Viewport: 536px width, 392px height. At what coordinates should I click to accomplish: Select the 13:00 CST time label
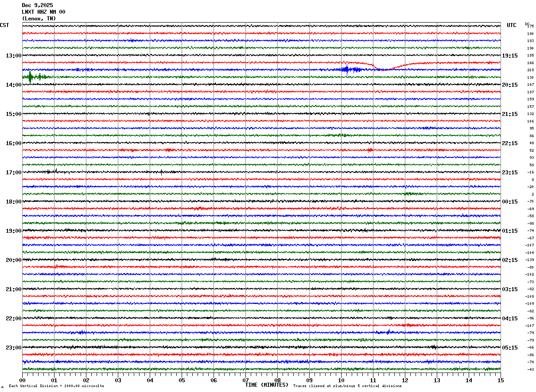click(14, 56)
